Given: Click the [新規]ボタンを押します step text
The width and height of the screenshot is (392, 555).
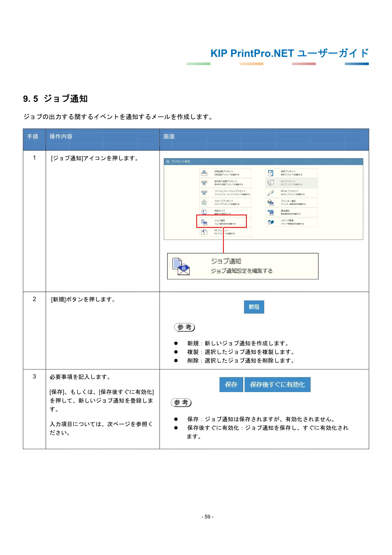Looking at the screenshot, I should click(83, 299).
